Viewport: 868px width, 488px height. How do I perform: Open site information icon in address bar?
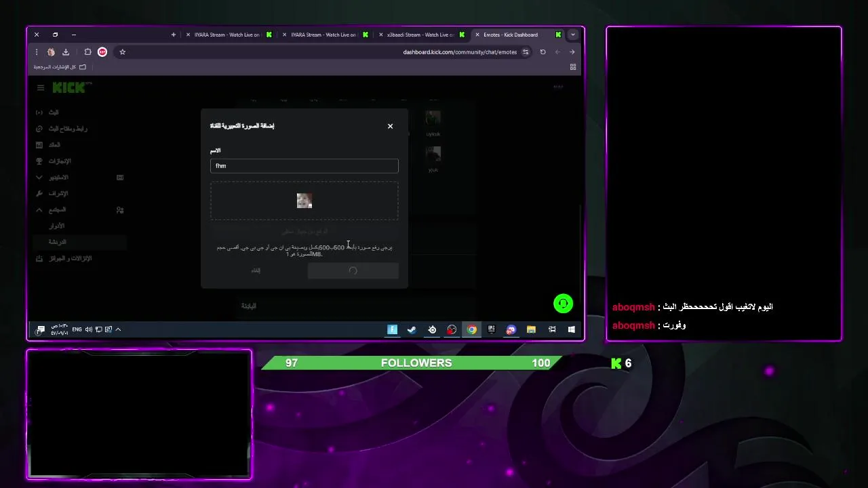[x=526, y=52]
